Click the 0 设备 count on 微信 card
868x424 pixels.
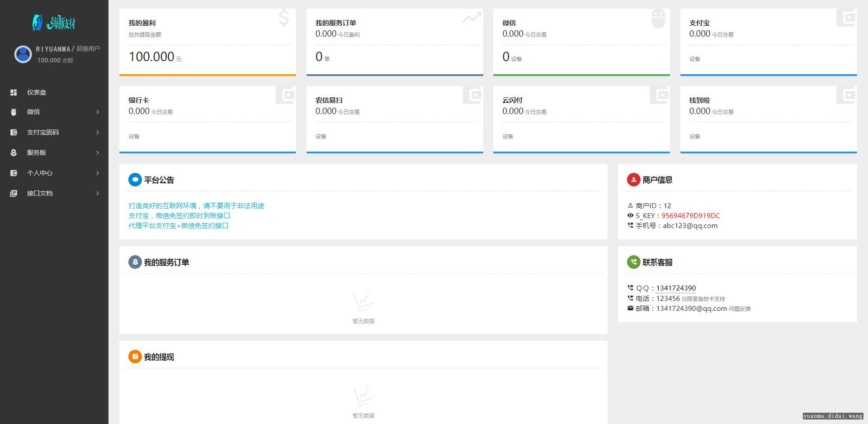(x=512, y=57)
